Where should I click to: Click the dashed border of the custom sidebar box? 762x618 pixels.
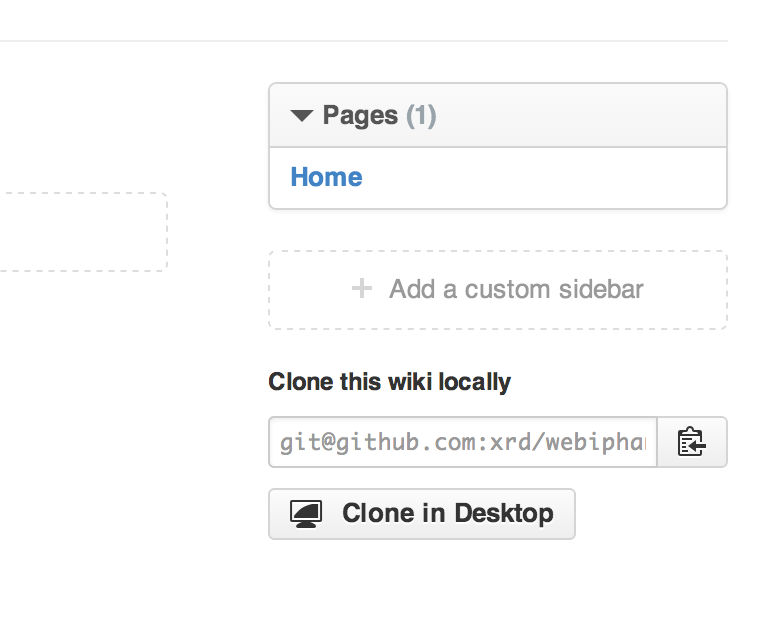pos(497,251)
